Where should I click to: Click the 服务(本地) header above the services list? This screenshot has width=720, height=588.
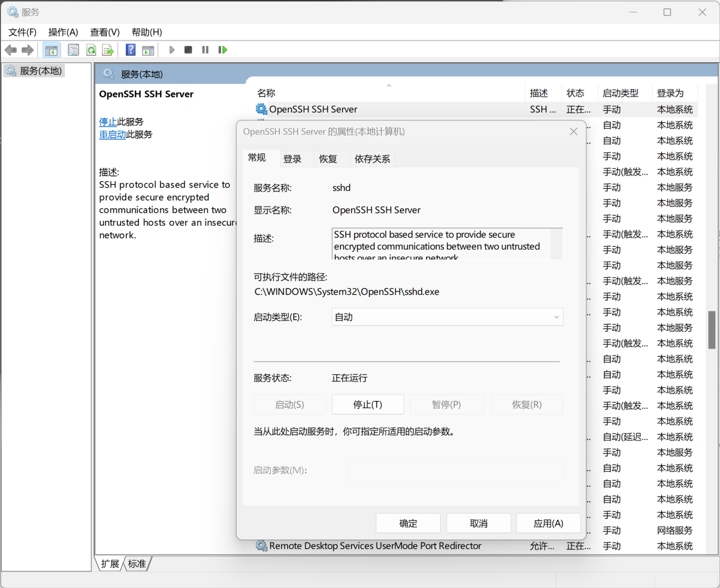click(142, 74)
